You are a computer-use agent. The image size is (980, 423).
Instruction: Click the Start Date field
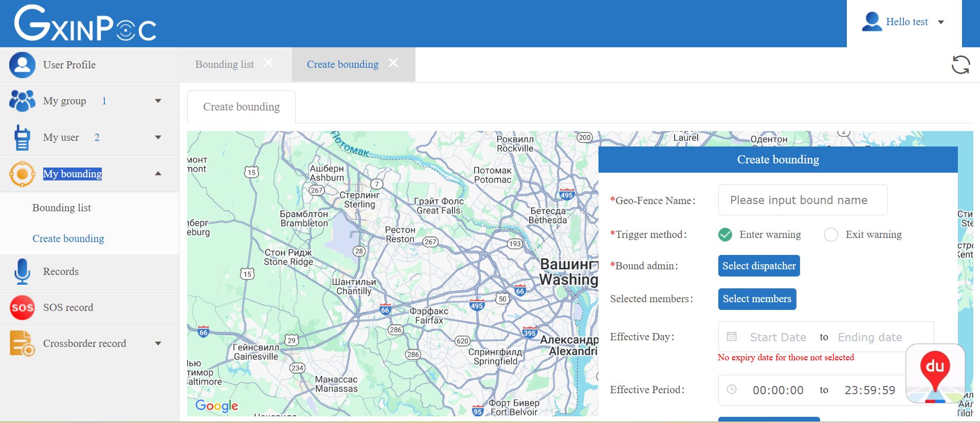tap(778, 337)
